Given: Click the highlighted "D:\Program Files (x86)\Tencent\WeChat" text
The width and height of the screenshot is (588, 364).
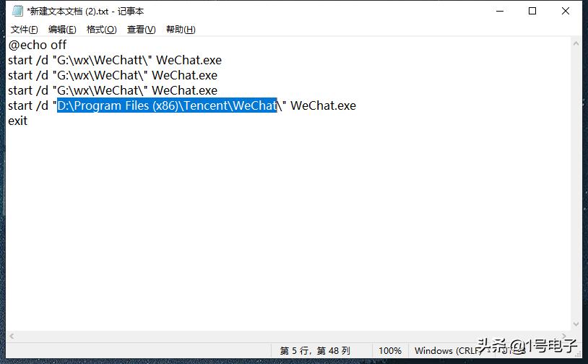Looking at the screenshot, I should [x=167, y=105].
